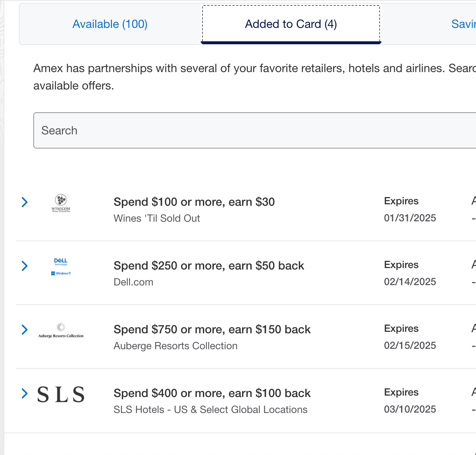
Task: Click the Amex partnerships description paragraph
Action: 255,77
